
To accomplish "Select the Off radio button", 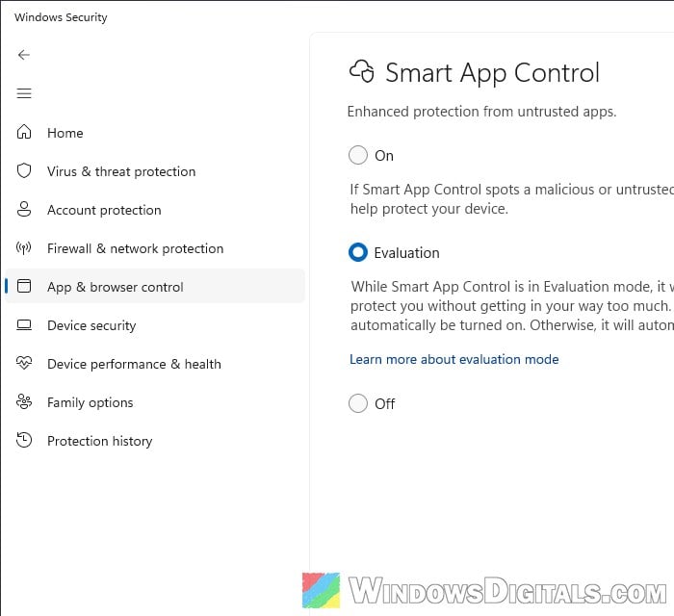I will click(358, 403).
